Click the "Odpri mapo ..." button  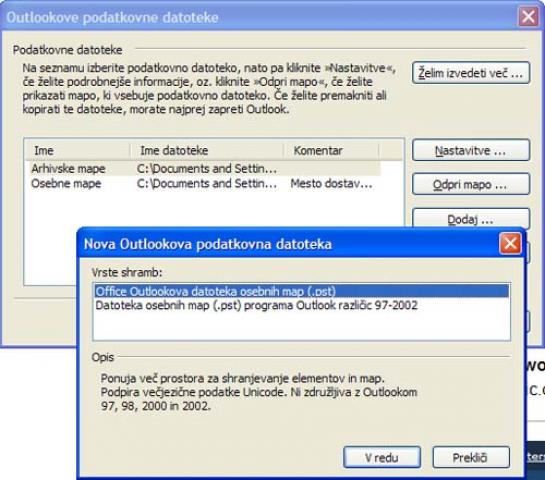point(471,184)
